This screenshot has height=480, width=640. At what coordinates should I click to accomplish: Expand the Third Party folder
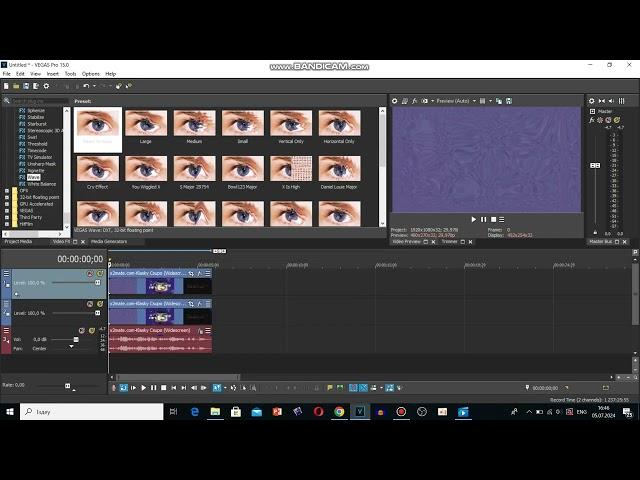pyautogui.click(x=7, y=218)
